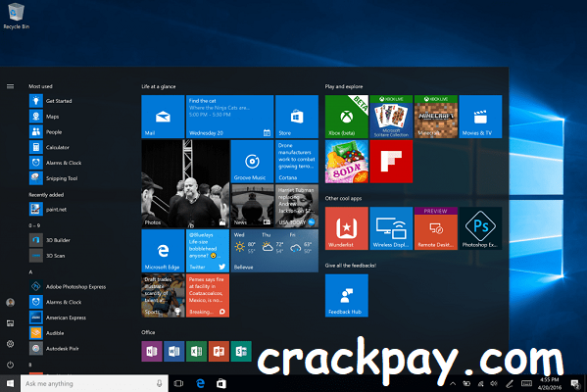The width and height of the screenshot is (587, 392).
Task: Open the News tile
Action: [x=252, y=206]
